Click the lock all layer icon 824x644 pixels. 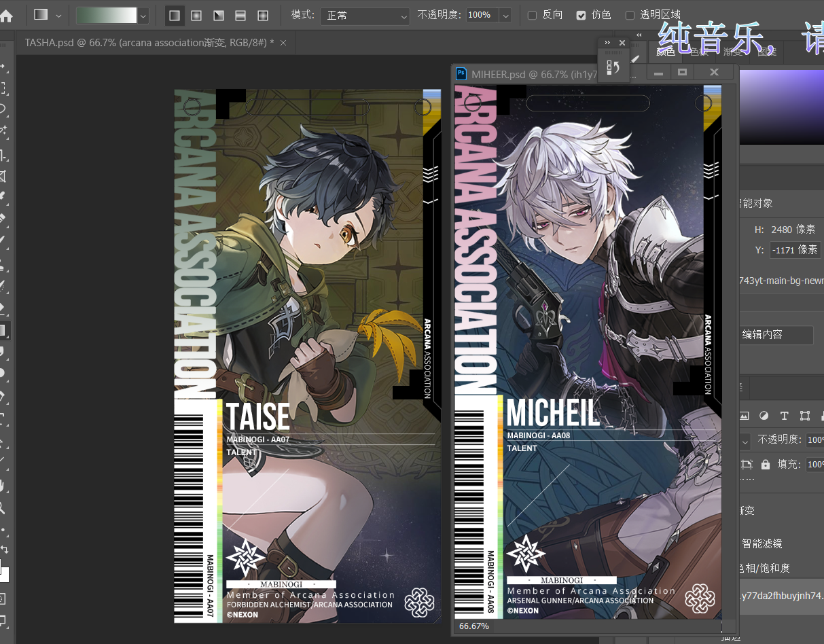coord(766,465)
